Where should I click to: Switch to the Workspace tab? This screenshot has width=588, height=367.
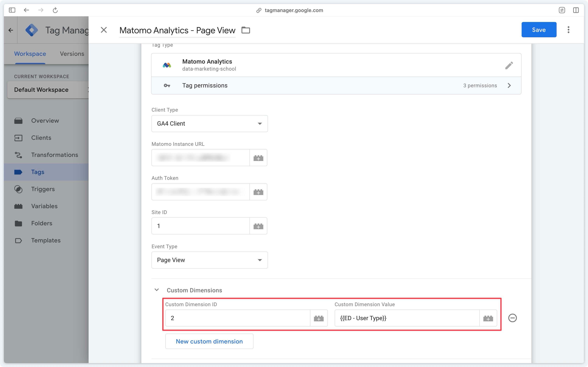click(30, 54)
